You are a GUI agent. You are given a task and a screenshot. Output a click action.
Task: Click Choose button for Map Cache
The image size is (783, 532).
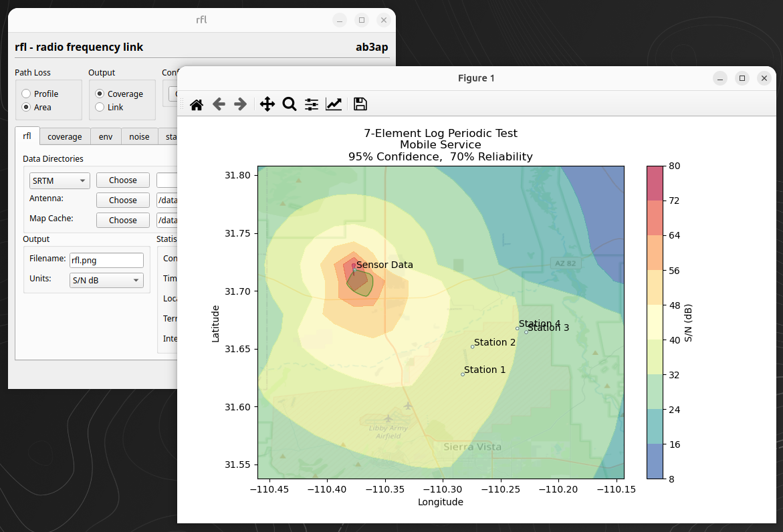point(123,220)
